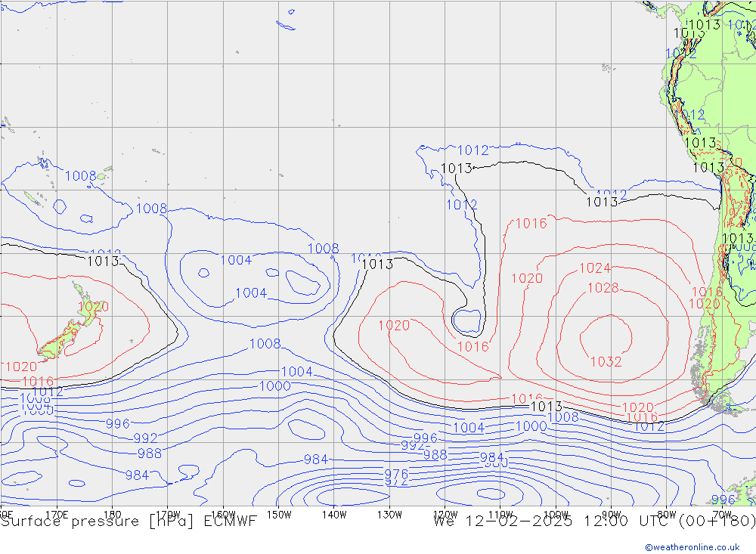Click New Zealand's South Island on the map
756x554 pixels.
59,342
